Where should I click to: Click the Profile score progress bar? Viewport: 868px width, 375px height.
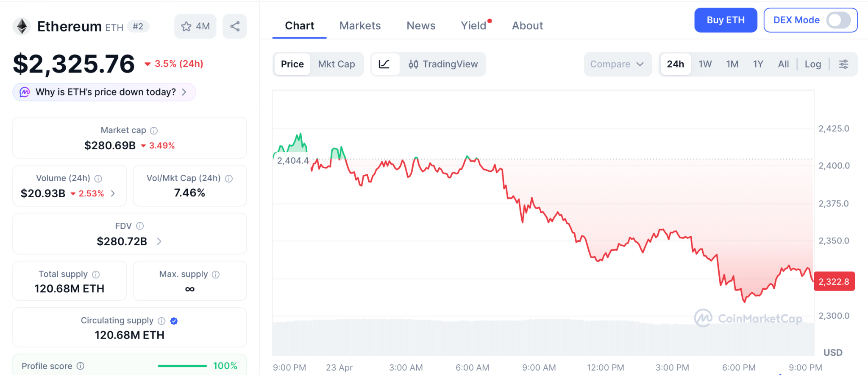[182, 366]
